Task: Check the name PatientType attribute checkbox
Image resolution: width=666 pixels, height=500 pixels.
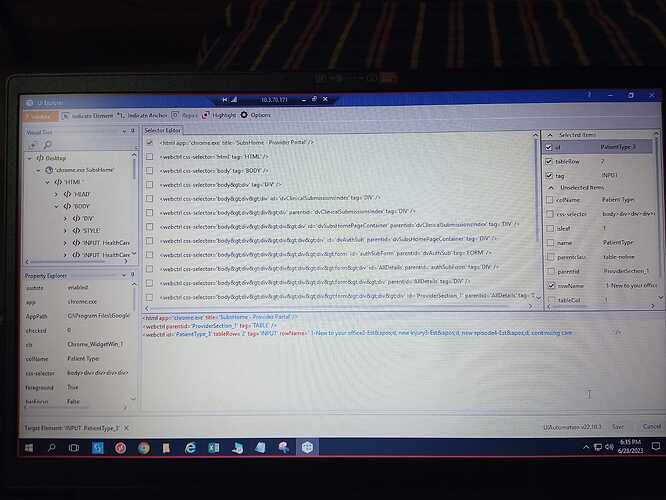Action: pos(550,243)
